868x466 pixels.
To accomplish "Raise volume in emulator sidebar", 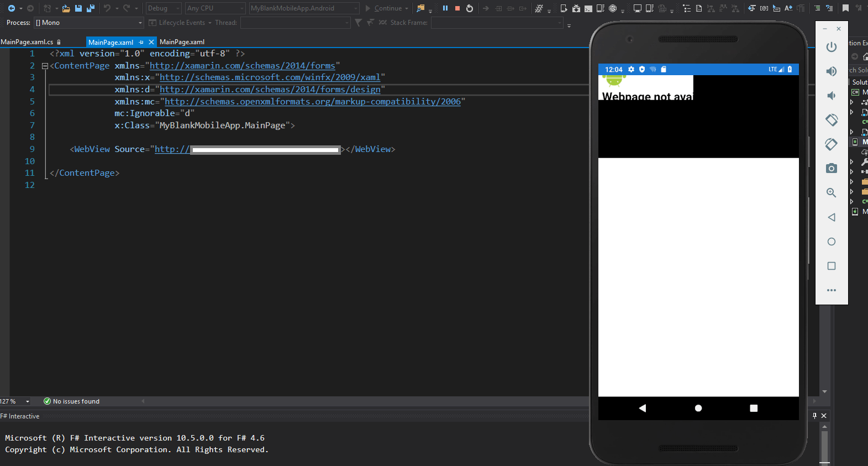I will [831, 71].
